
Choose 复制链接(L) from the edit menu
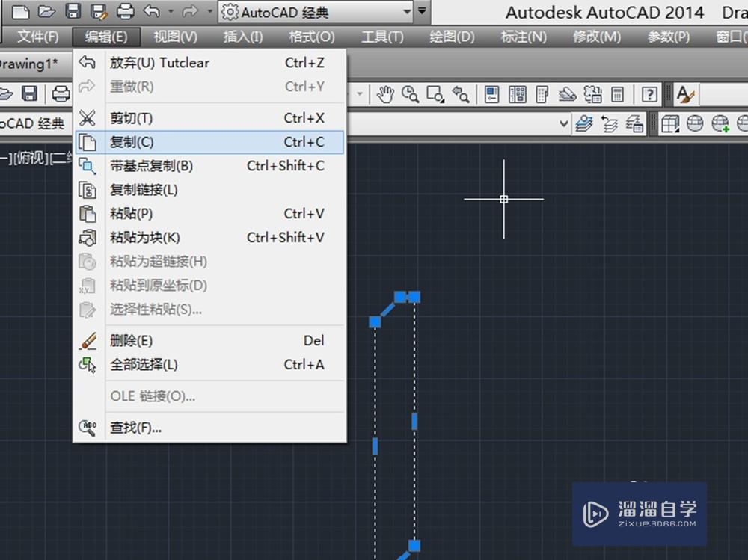coord(209,190)
